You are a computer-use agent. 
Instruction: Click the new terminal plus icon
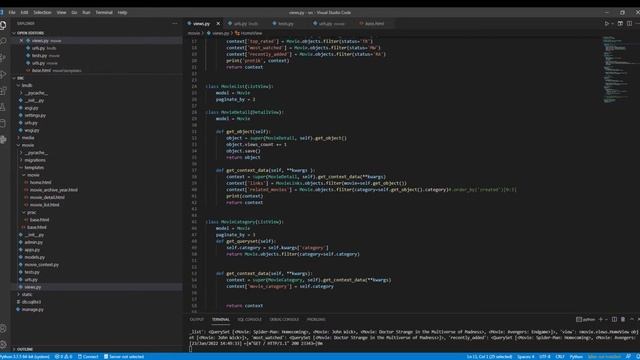(x=600, y=319)
